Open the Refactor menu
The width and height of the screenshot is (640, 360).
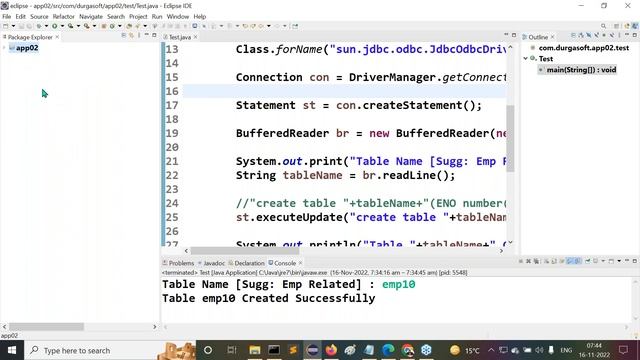click(64, 17)
